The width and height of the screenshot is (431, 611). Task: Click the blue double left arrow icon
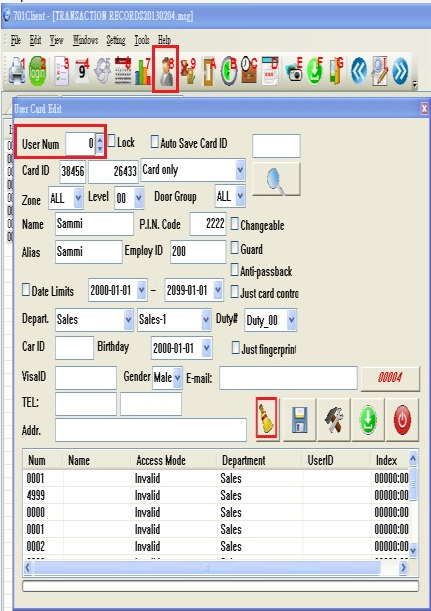click(x=359, y=71)
